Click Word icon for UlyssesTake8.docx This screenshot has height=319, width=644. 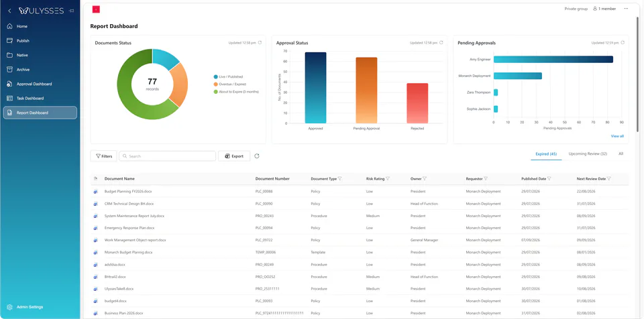pyautogui.click(x=96, y=289)
